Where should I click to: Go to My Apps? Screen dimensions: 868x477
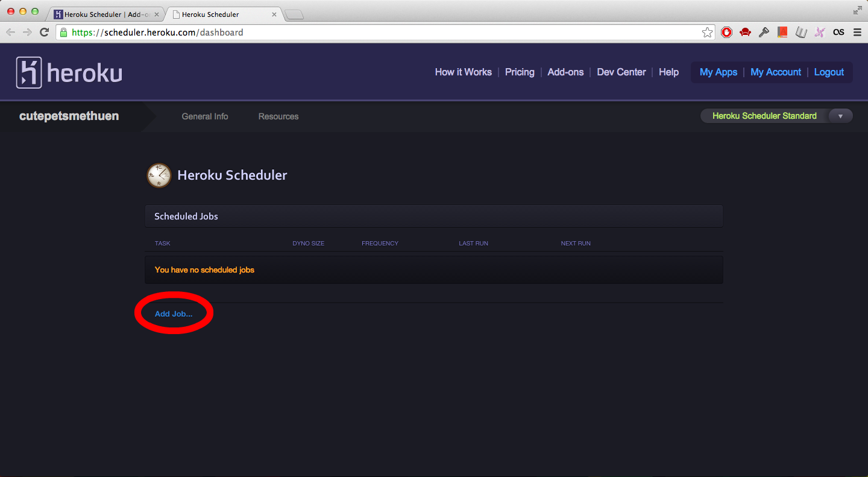pyautogui.click(x=719, y=72)
